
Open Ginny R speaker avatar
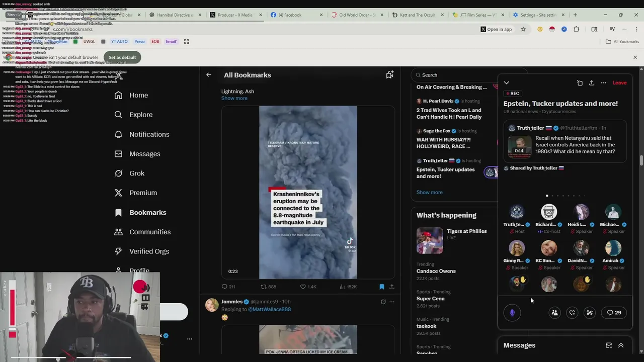click(x=517, y=248)
